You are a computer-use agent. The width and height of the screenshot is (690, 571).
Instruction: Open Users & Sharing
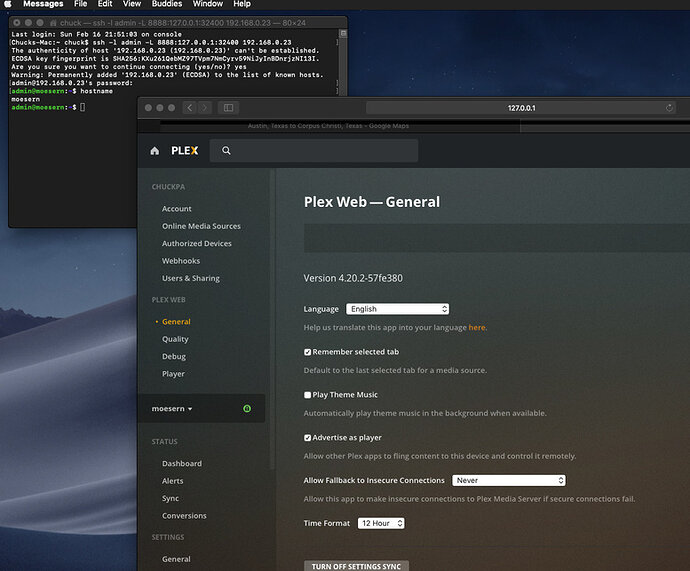191,278
